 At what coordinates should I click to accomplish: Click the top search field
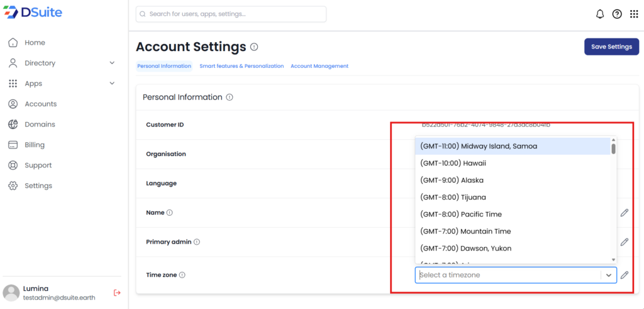coord(231,14)
